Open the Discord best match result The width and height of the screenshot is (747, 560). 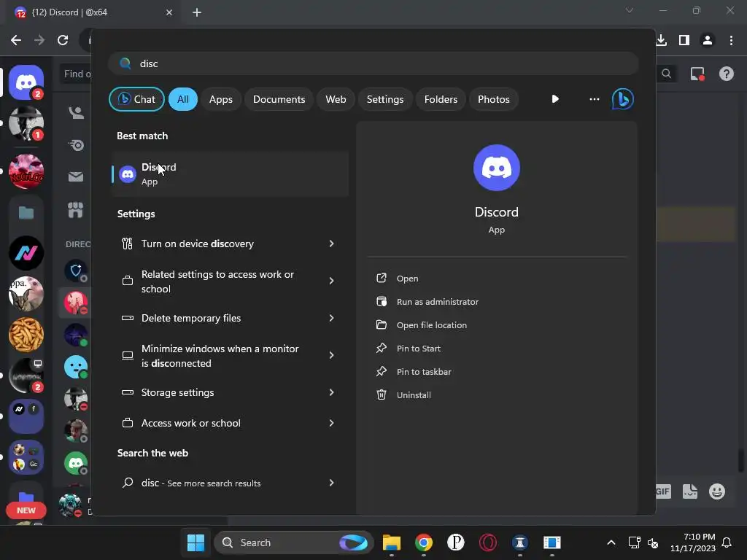[x=231, y=174]
